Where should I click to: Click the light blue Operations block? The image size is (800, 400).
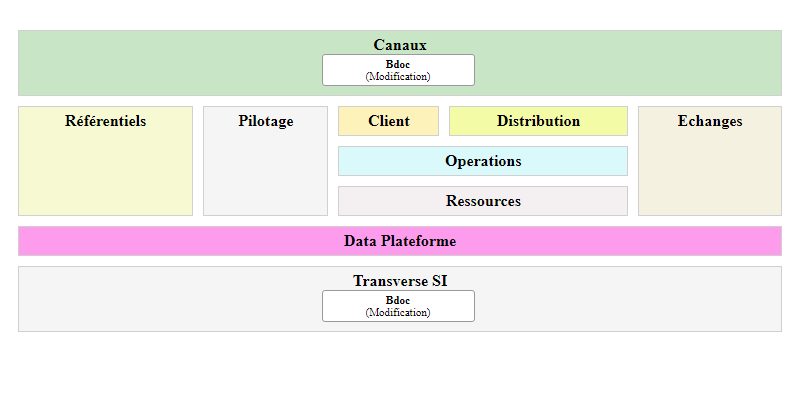tap(483, 161)
